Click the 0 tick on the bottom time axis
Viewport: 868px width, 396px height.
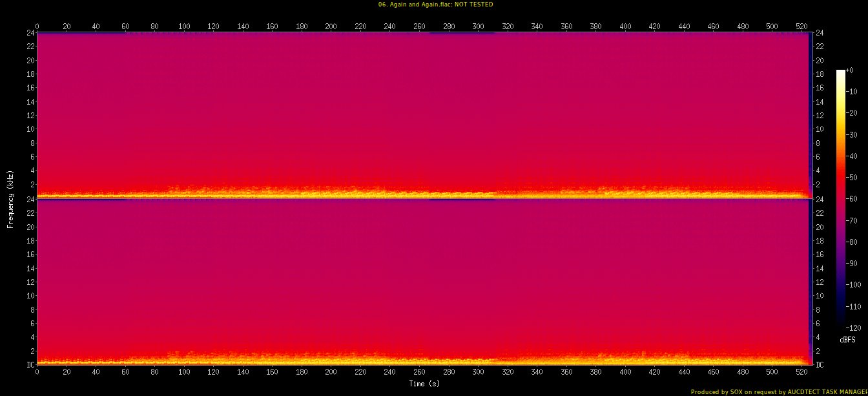tap(37, 373)
